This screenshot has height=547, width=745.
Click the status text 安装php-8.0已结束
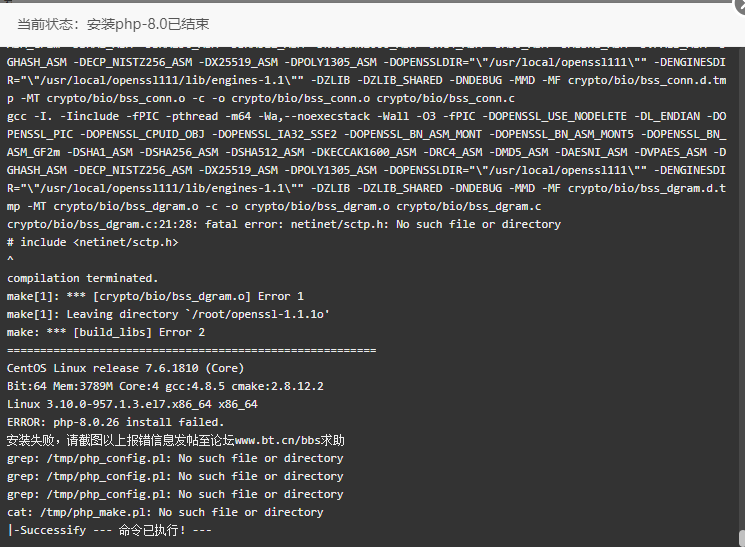pos(148,24)
